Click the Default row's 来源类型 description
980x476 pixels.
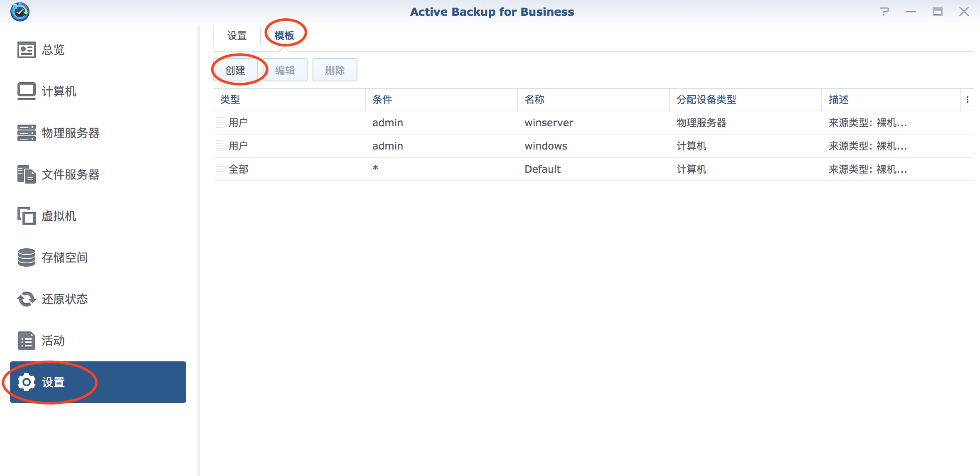pyautogui.click(x=868, y=169)
